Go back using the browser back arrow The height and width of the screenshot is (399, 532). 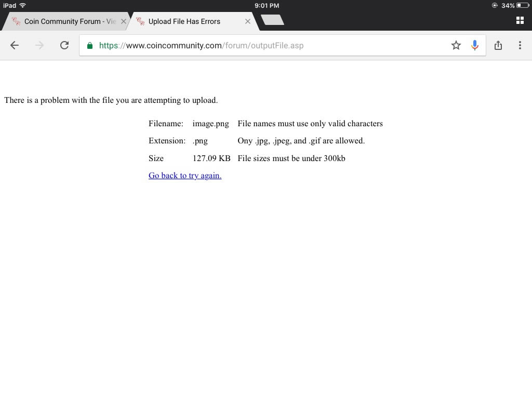click(x=14, y=45)
